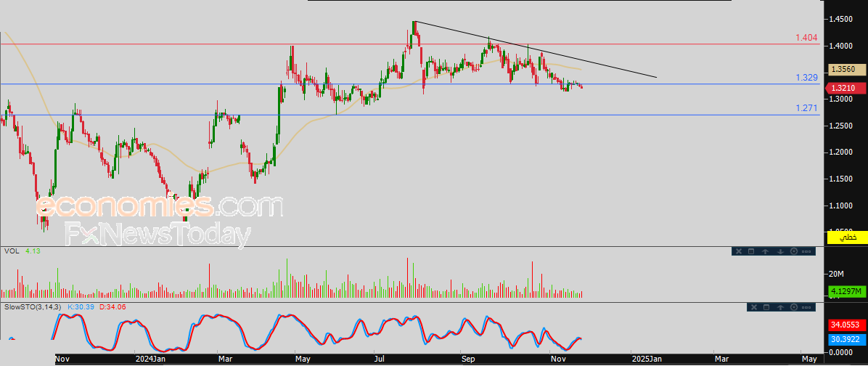The height and width of the screenshot is (366, 868).
Task: Open VOL indicator settings gear
Action: [x=794, y=251]
